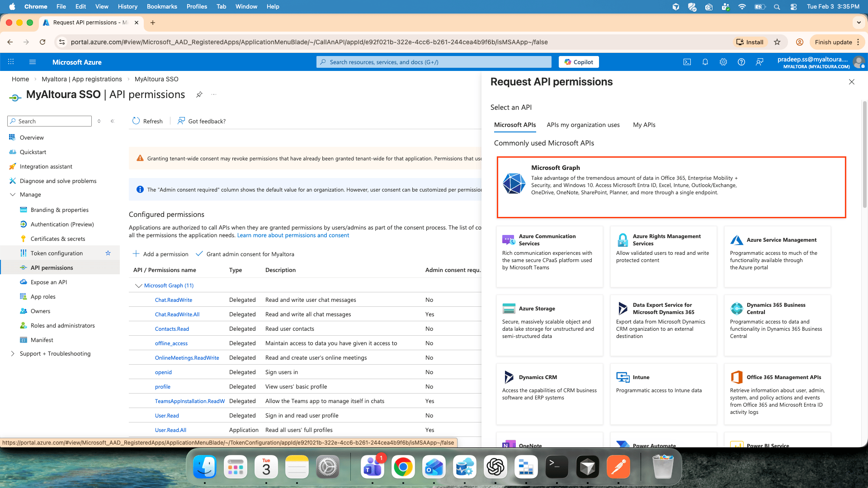Screen dimensions: 868x488
Task: Pin the MyAltoura SSO blade
Action: 199,94
